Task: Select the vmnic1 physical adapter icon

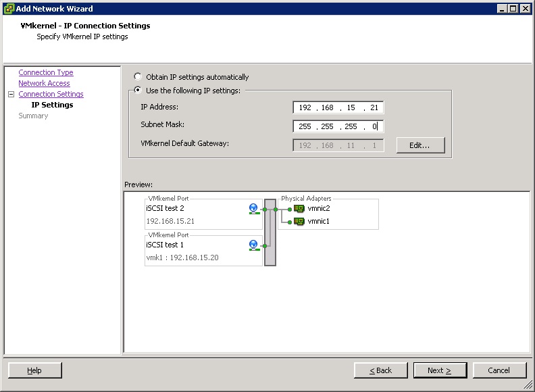Action: click(x=299, y=221)
